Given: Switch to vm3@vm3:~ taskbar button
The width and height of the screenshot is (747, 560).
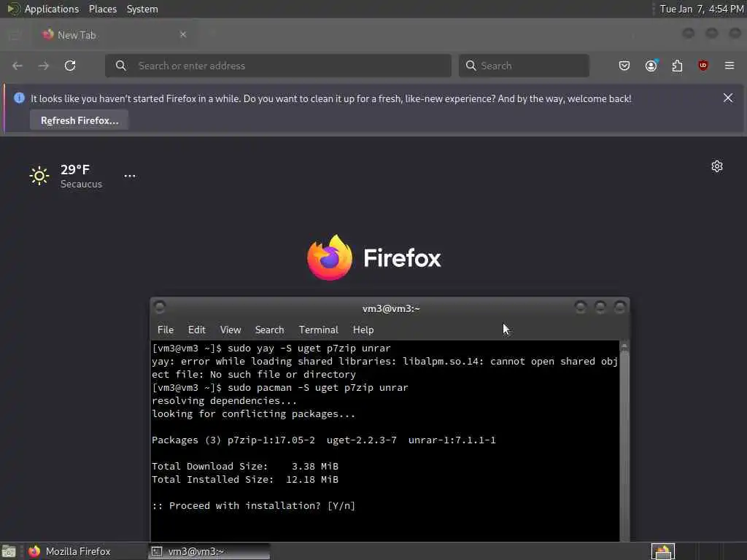Looking at the screenshot, I should (209, 551).
